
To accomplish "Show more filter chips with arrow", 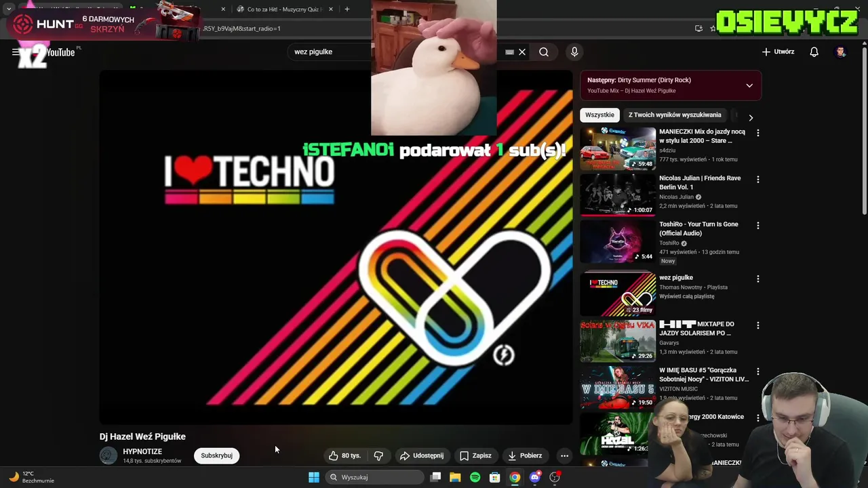I will [751, 117].
